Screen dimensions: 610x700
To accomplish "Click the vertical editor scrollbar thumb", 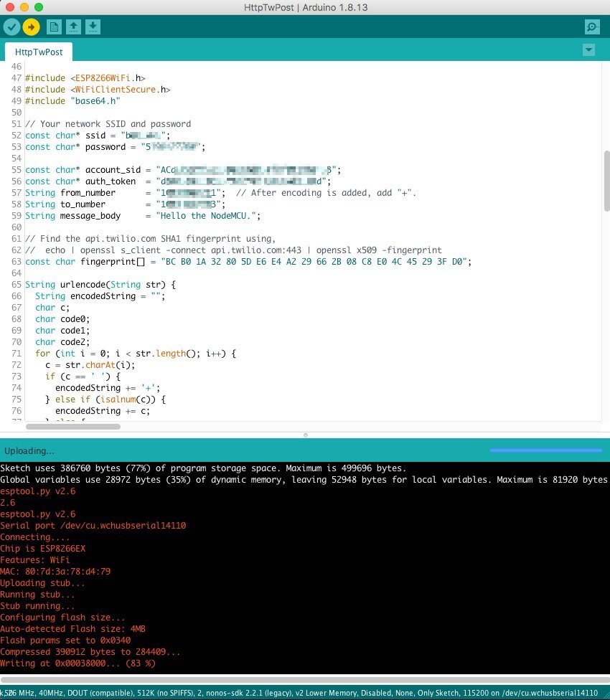I will pos(606,181).
